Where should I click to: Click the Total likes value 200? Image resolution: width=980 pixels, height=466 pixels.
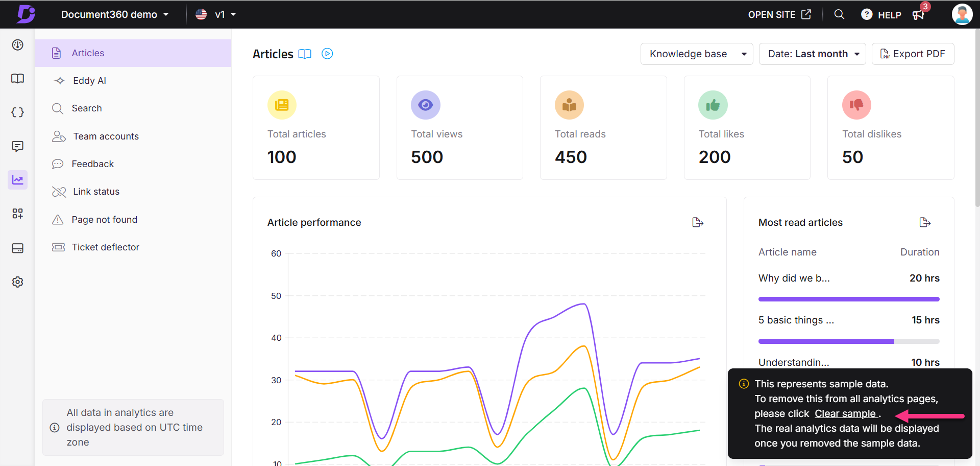point(715,157)
